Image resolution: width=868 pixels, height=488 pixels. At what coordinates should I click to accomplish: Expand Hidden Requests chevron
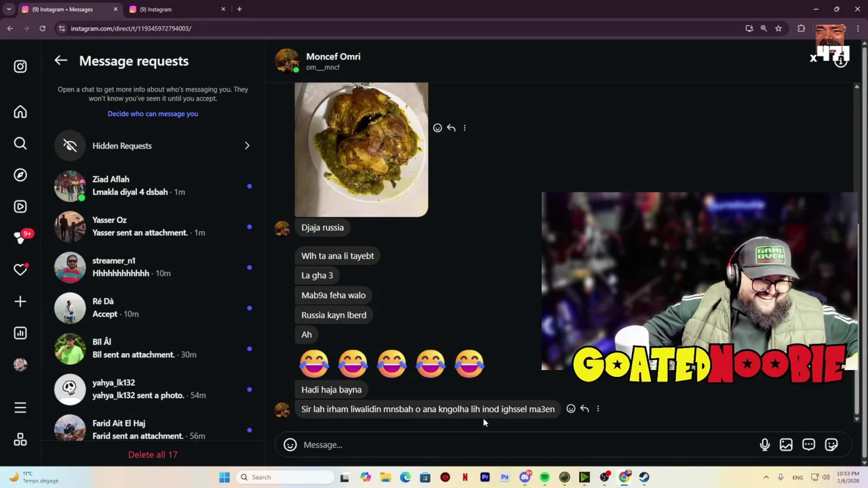click(x=247, y=146)
